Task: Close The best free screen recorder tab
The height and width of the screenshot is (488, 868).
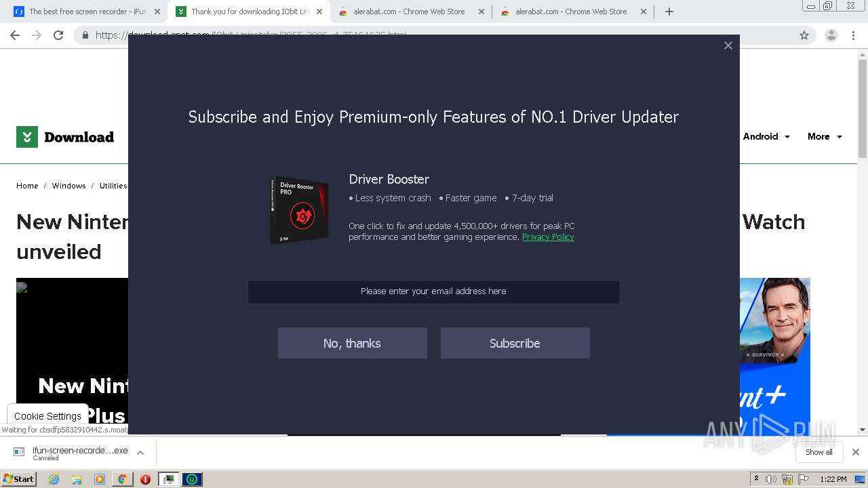Action: tap(157, 12)
